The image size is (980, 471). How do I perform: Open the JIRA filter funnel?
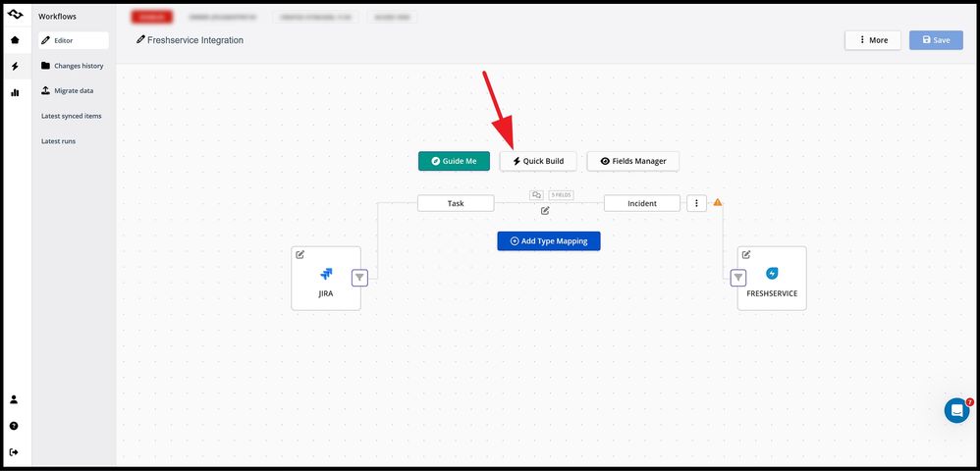(x=359, y=278)
